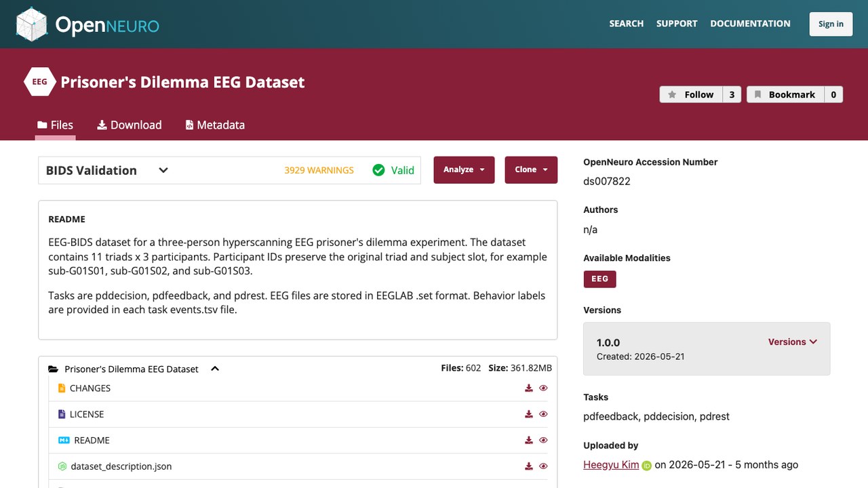868x488 pixels.
Task: Download the LICENSE file
Action: click(529, 414)
